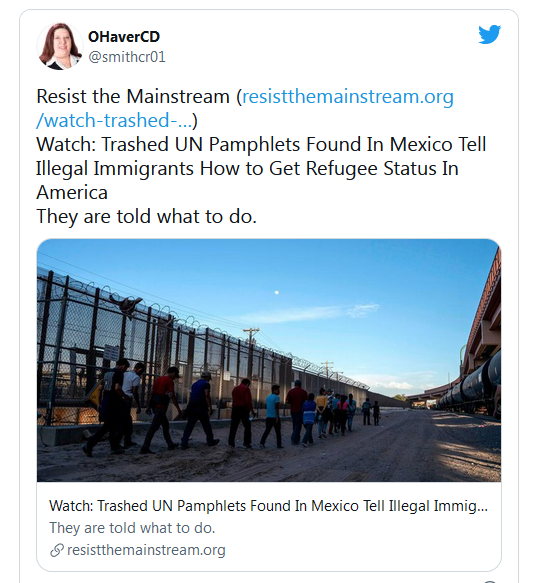533x583 pixels.
Task: Click the train tank cars in the photo
Action: 470,389
